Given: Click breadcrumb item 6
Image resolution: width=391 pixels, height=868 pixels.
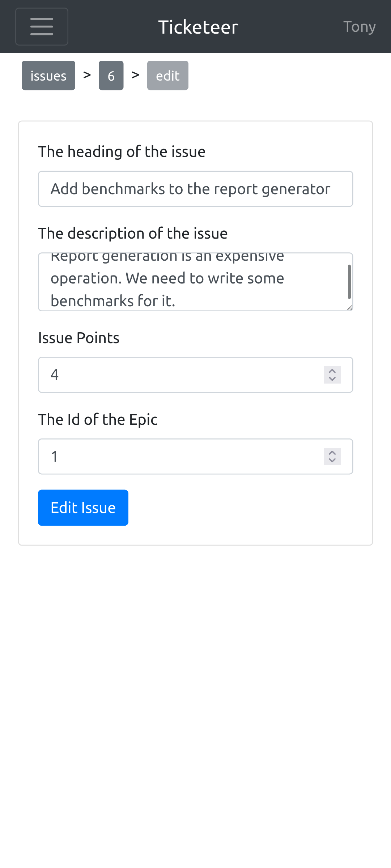Looking at the screenshot, I should pyautogui.click(x=111, y=75).
